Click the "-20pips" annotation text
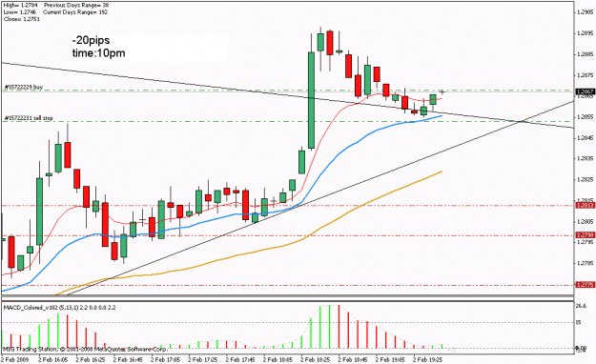Screen dimensions: 596x364 click(91, 40)
